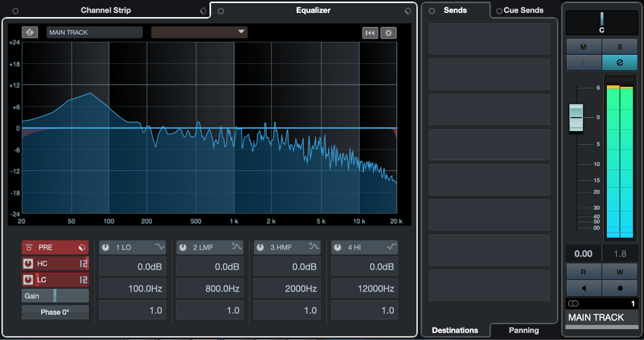Reset all EQ bands with the reset icon
This screenshot has width=644, height=340.
(x=370, y=33)
